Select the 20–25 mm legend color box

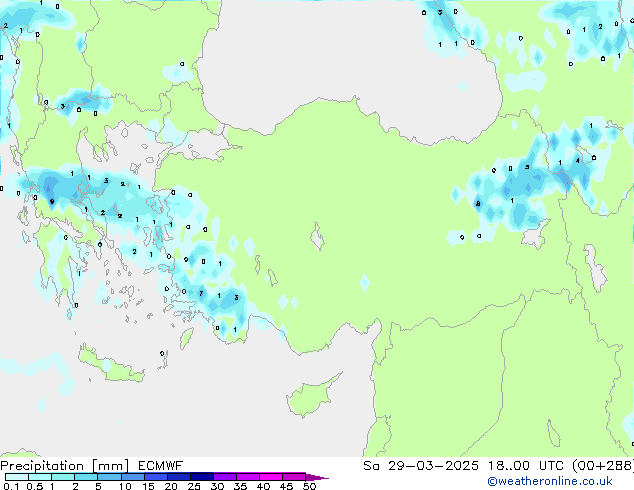coord(178,477)
